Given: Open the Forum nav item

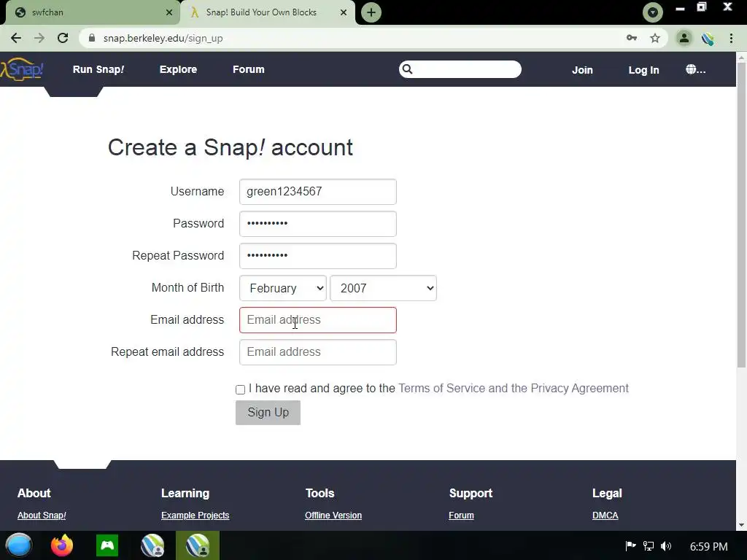Looking at the screenshot, I should click(248, 69).
